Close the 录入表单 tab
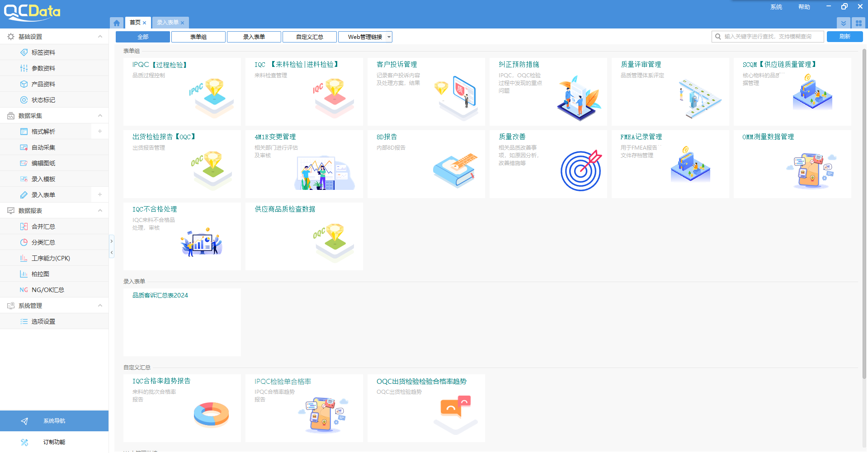Screen dimensions: 868x453 [x=183, y=23]
